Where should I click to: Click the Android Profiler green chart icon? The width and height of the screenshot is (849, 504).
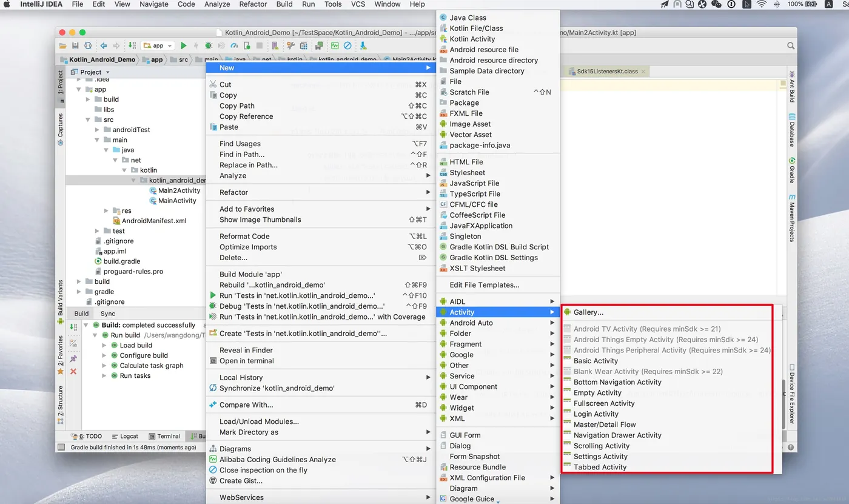335,45
